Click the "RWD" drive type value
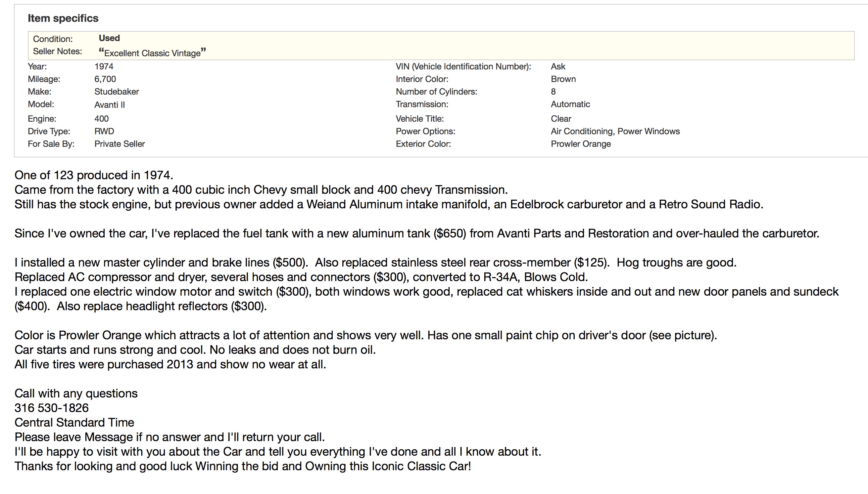This screenshot has height=494, width=868. (x=104, y=131)
